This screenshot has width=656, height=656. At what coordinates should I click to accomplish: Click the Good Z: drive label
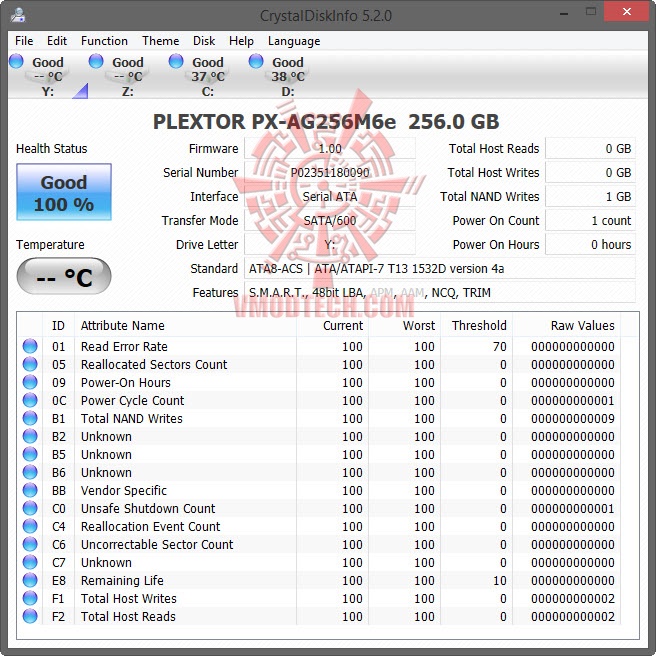point(128,77)
